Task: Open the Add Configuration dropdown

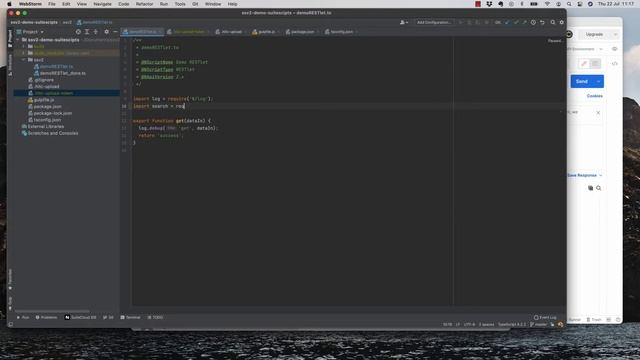Action: coord(434,22)
